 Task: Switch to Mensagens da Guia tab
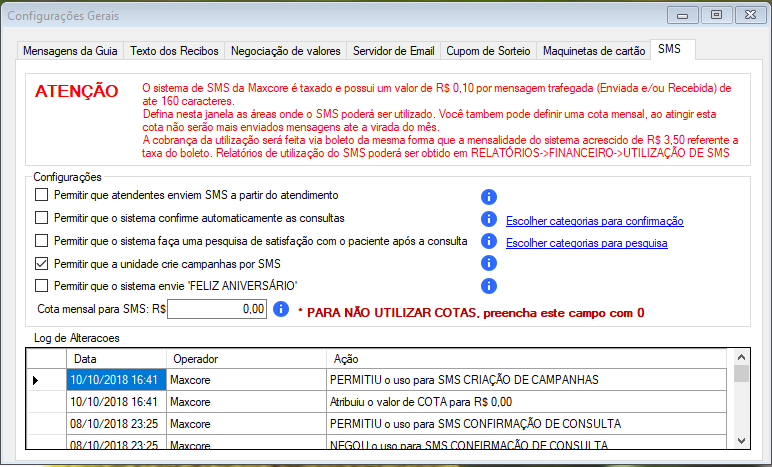[x=71, y=51]
